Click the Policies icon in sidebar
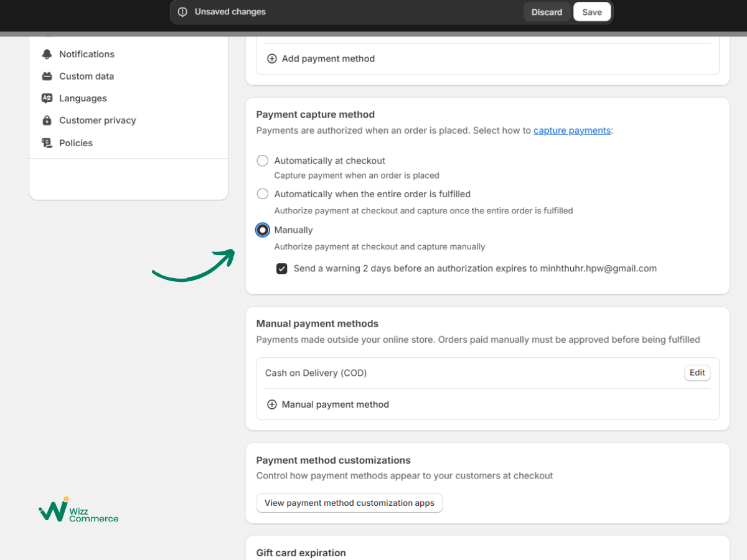 coord(47,143)
